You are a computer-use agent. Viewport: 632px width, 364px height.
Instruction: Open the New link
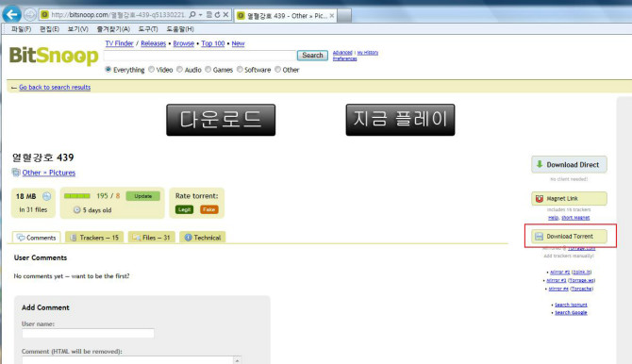click(238, 43)
